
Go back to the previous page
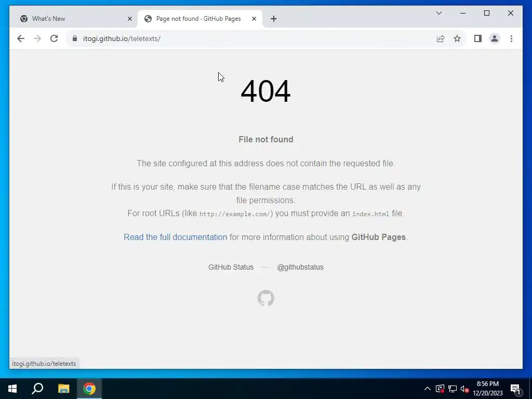tap(21, 38)
